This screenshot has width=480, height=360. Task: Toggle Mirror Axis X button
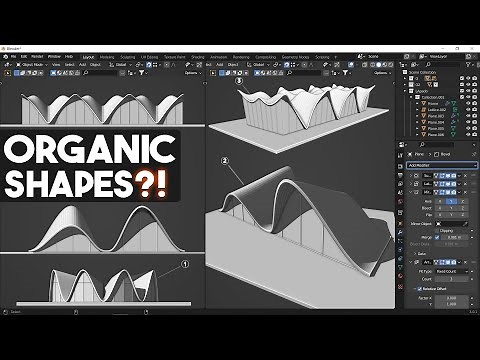pyautogui.click(x=440, y=201)
